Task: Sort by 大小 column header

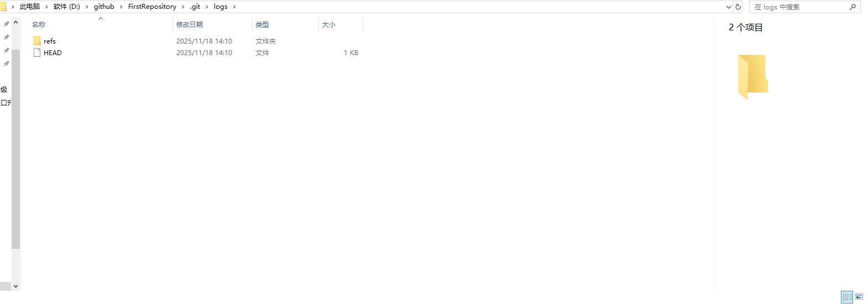Action: [x=329, y=24]
